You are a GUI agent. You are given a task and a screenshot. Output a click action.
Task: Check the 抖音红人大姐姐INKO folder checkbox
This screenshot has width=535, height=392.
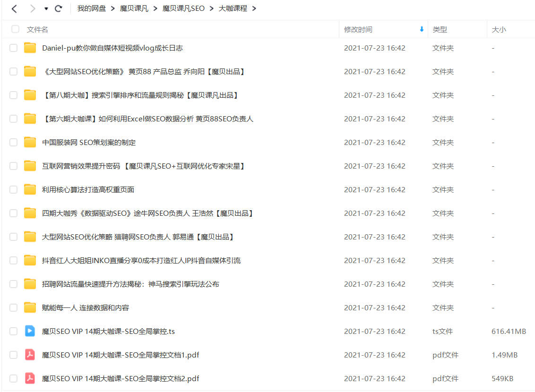pos(13,260)
